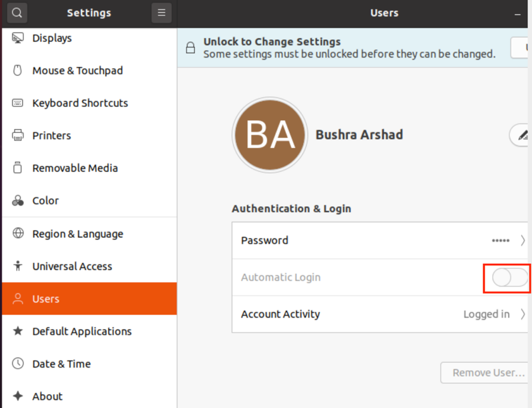Expand the Account Activity chevron
The height and width of the screenshot is (408, 532).
click(x=523, y=314)
